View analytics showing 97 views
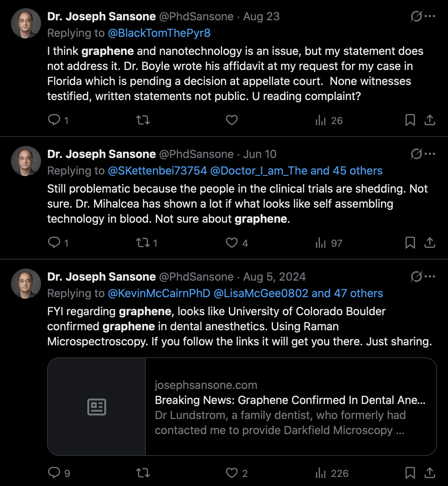Screen dimensions: 448x486 click(329, 243)
